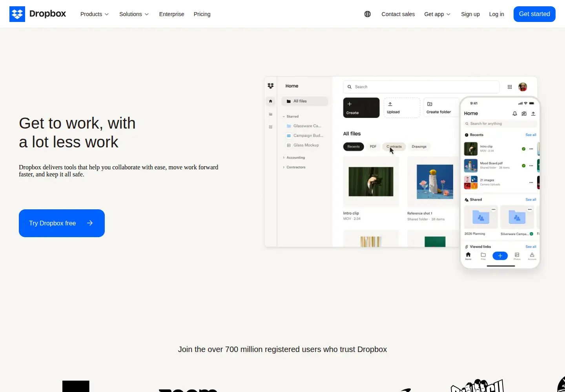Viewport: 565px width, 392px height.
Task: Click Contact sales
Action: pos(398,14)
